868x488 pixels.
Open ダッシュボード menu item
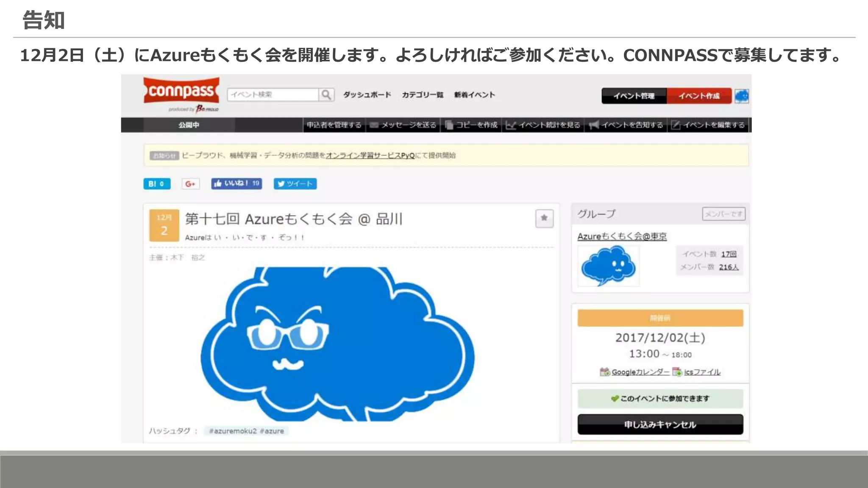[367, 95]
